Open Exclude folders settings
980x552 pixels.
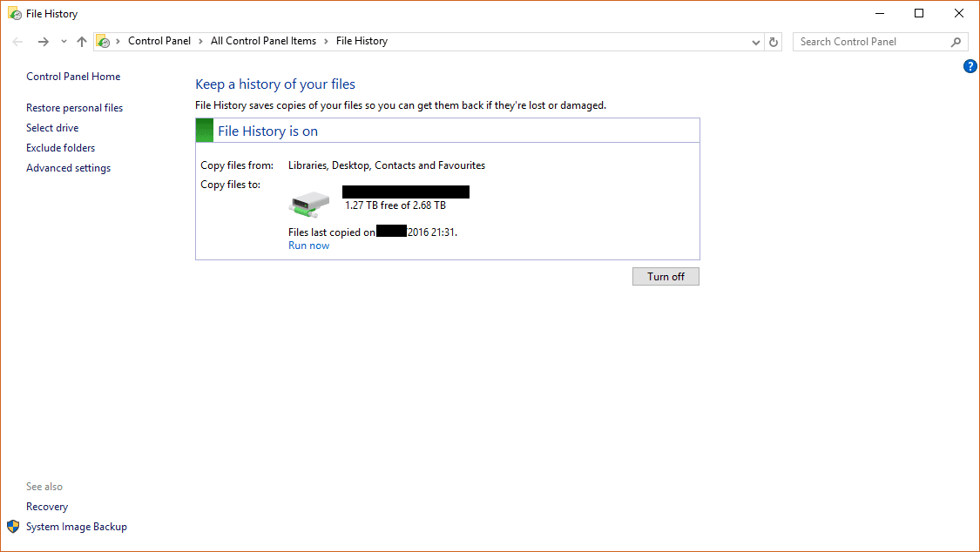[x=60, y=147]
